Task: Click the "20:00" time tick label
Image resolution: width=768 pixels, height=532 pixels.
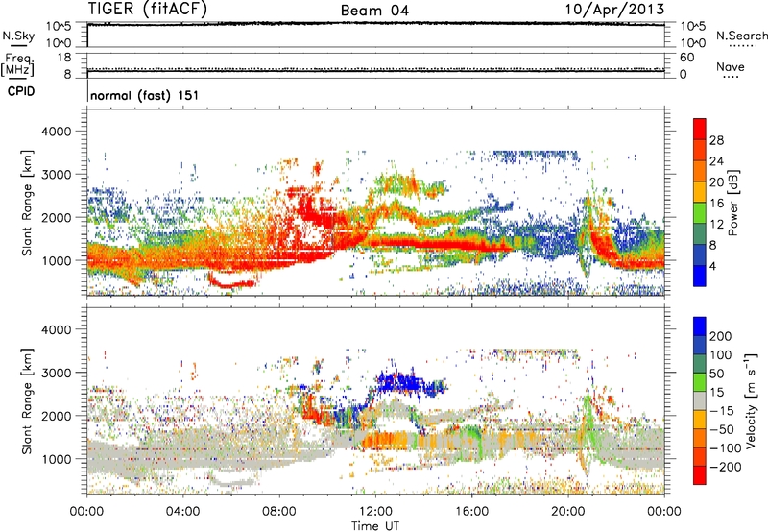Action: [x=568, y=512]
